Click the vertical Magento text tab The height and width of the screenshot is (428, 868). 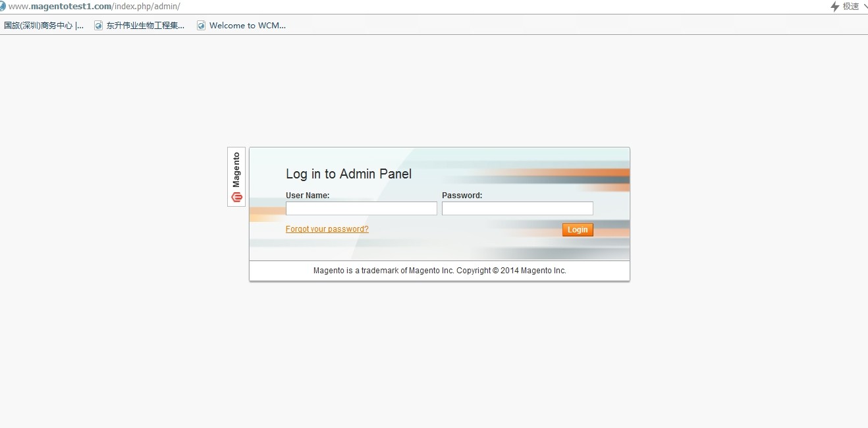(x=236, y=170)
